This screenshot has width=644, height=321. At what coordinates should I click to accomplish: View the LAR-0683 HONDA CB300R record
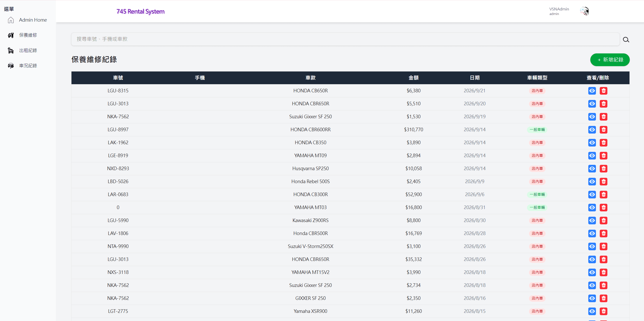coord(592,195)
